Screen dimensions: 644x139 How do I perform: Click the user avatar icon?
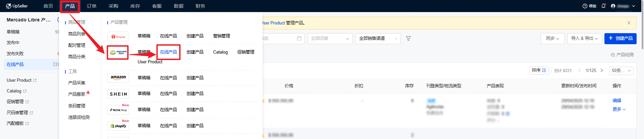point(613,6)
